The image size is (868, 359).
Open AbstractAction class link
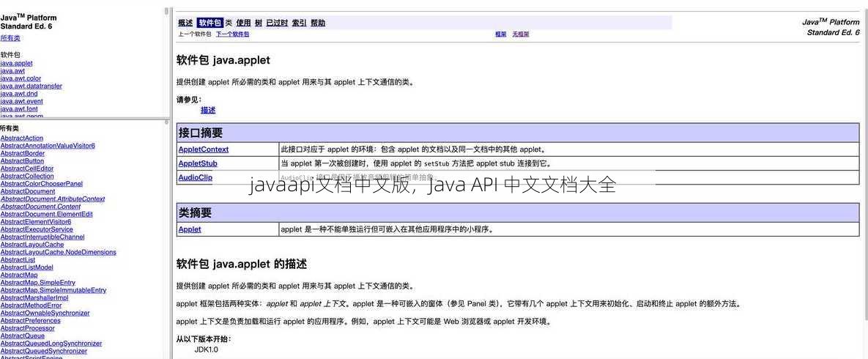click(x=21, y=138)
